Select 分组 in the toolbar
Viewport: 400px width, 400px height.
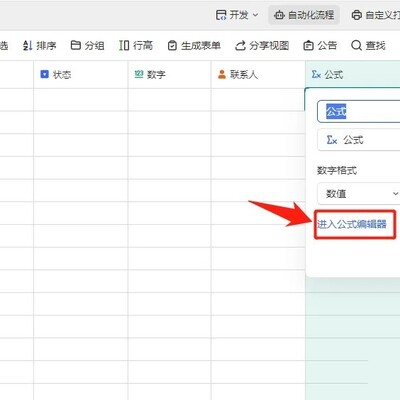[88, 45]
